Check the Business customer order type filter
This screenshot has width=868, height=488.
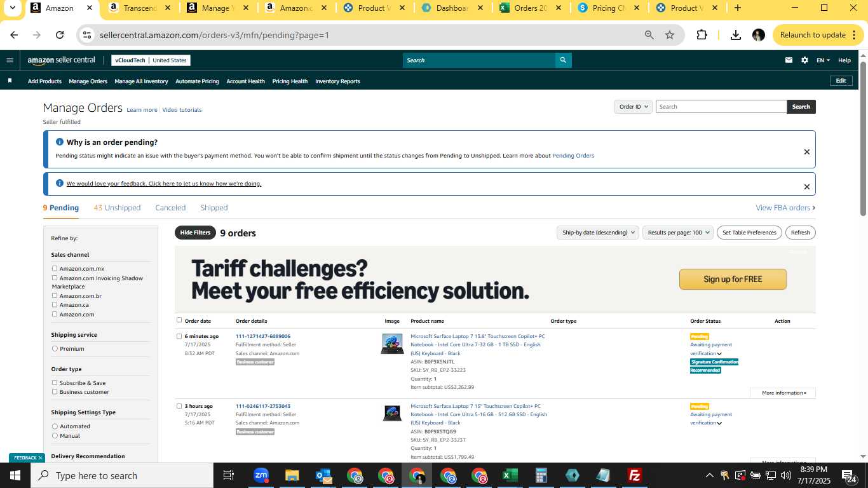pyautogui.click(x=55, y=391)
